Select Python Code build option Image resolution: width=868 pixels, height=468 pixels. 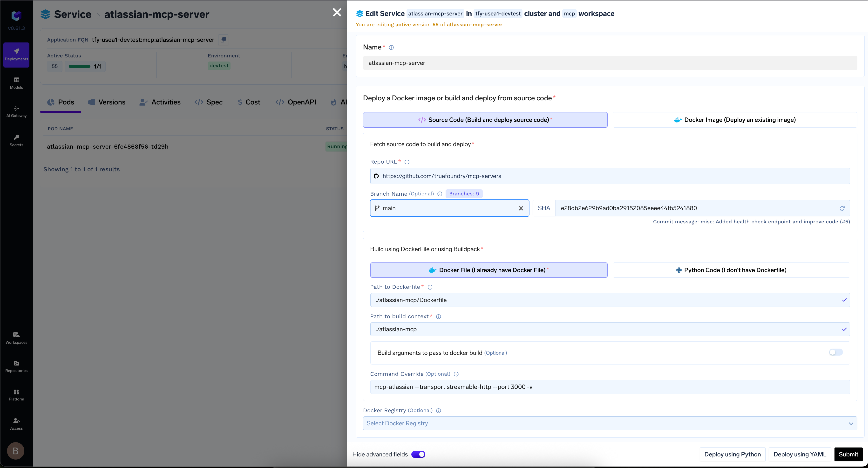point(731,270)
